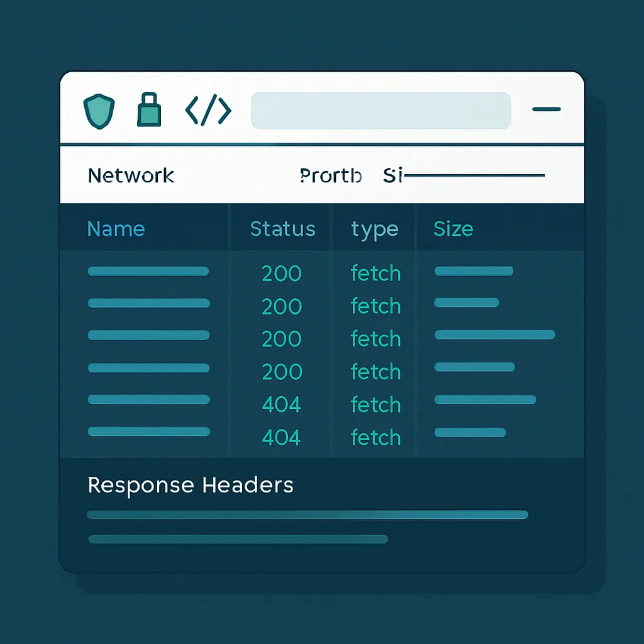This screenshot has height=644, width=644.
Task: Sort by the type column header
Action: click(375, 230)
